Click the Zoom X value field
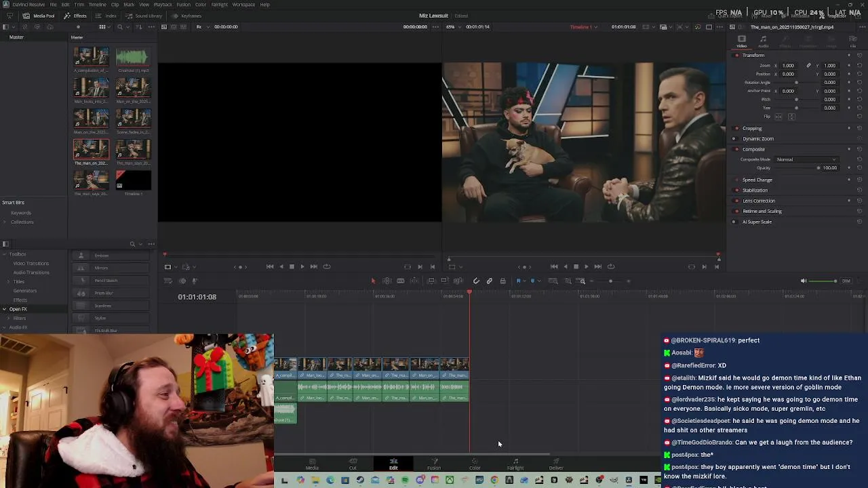 tap(788, 66)
